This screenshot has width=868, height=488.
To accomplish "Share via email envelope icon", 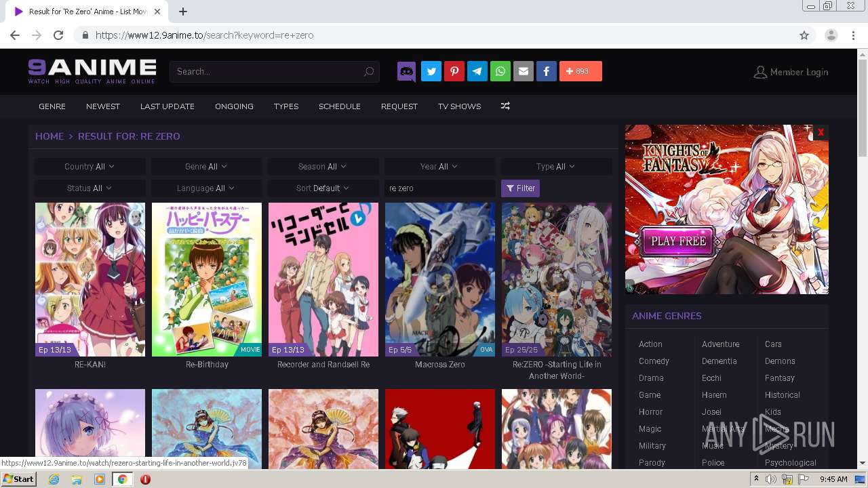I will 524,71.
